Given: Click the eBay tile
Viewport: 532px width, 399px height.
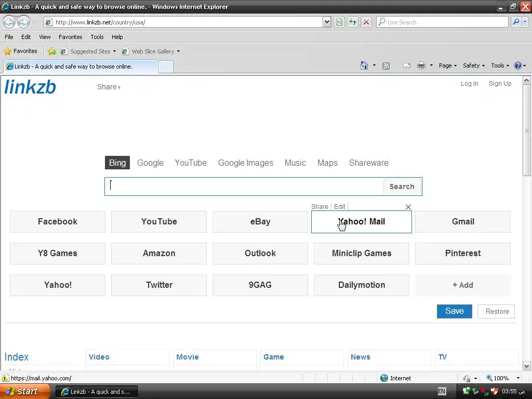Looking at the screenshot, I should click(x=260, y=221).
